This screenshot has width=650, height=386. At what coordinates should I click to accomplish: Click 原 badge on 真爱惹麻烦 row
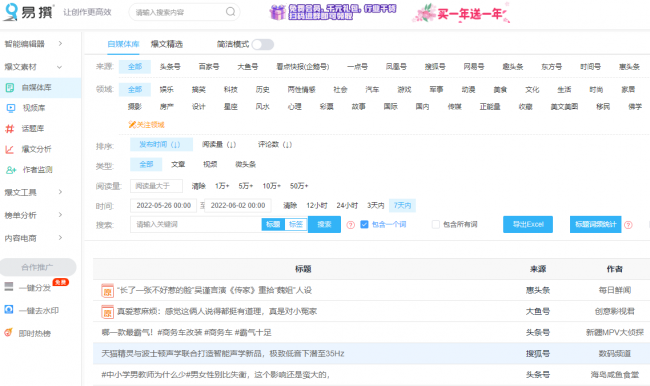[x=107, y=312]
